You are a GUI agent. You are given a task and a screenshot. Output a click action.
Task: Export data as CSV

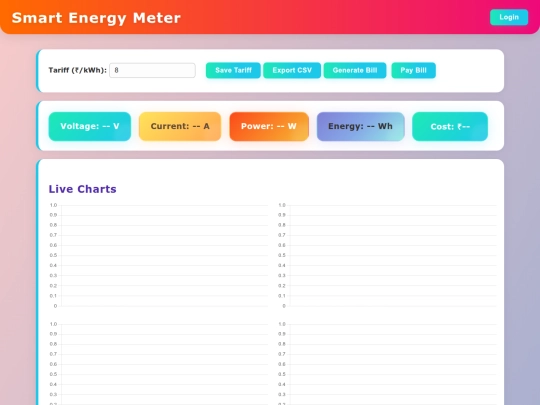coord(292,70)
